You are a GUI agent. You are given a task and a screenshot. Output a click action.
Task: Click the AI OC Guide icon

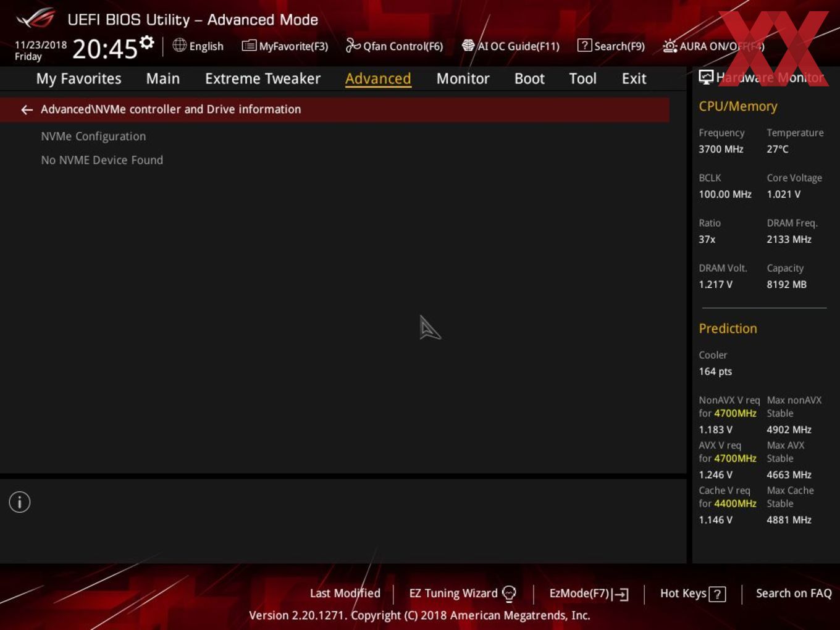(x=468, y=46)
